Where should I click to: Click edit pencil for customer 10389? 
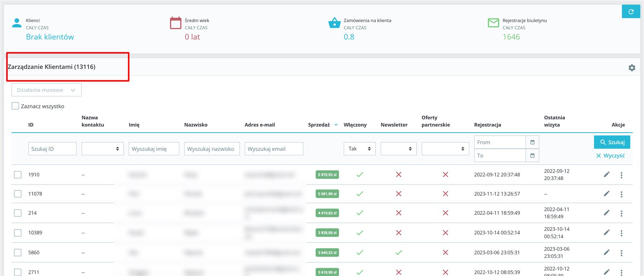pyautogui.click(x=607, y=232)
